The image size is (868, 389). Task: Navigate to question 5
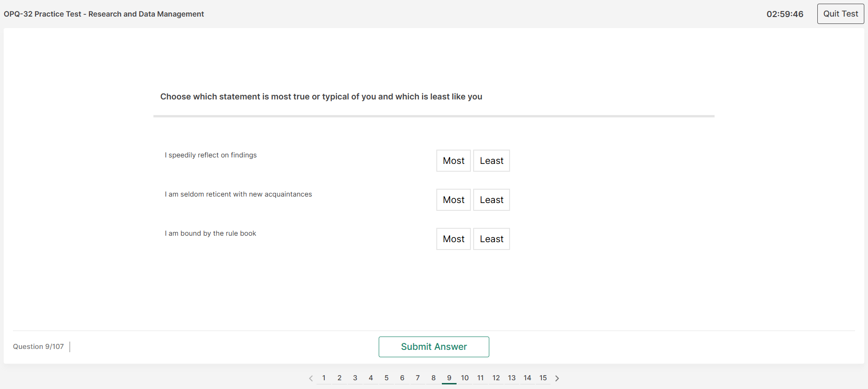click(387, 378)
